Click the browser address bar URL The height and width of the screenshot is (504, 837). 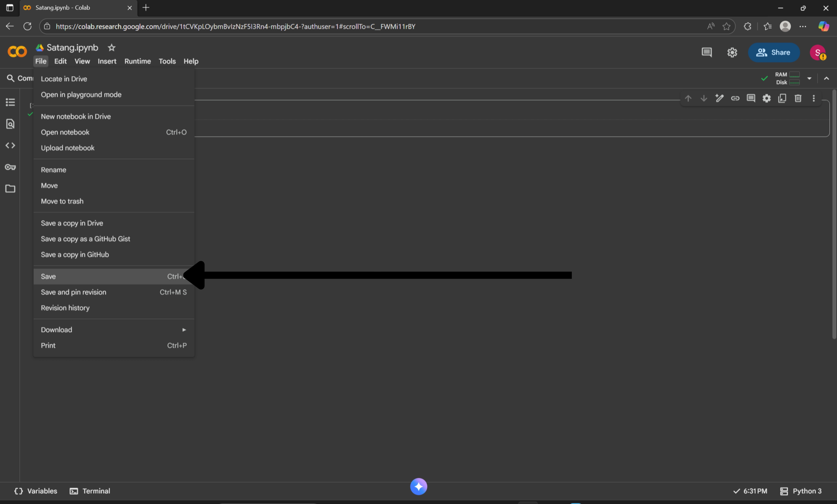pos(235,27)
